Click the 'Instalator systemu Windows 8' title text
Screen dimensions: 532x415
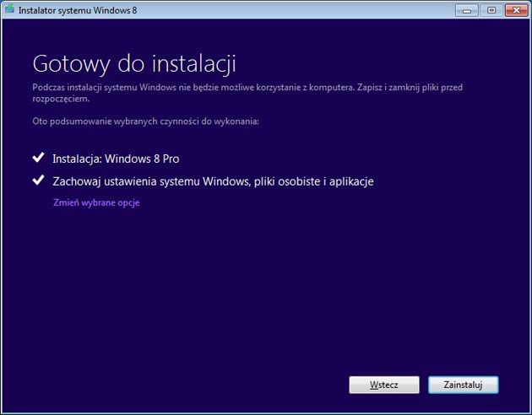click(78, 10)
